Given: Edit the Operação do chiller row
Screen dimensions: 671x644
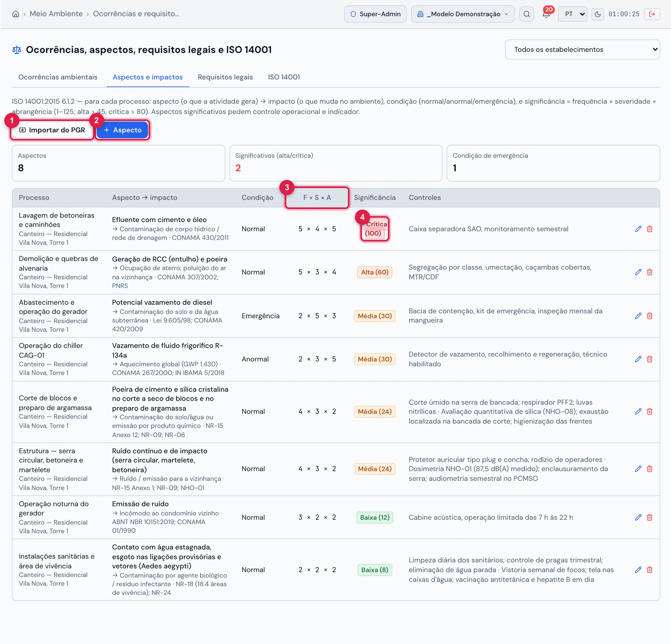Looking at the screenshot, I should click(x=638, y=359).
